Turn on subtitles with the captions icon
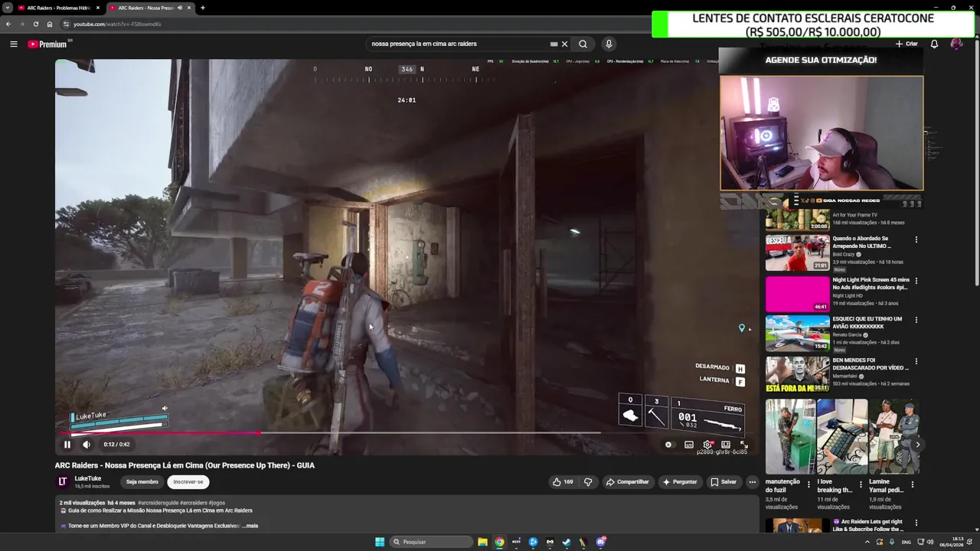The image size is (980, 551). 689,445
